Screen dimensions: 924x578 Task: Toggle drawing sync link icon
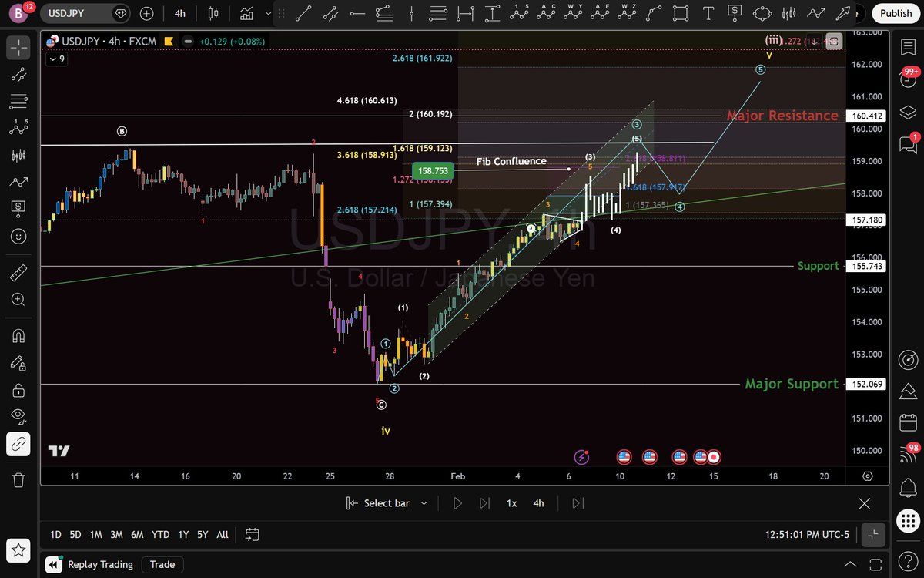(x=19, y=443)
